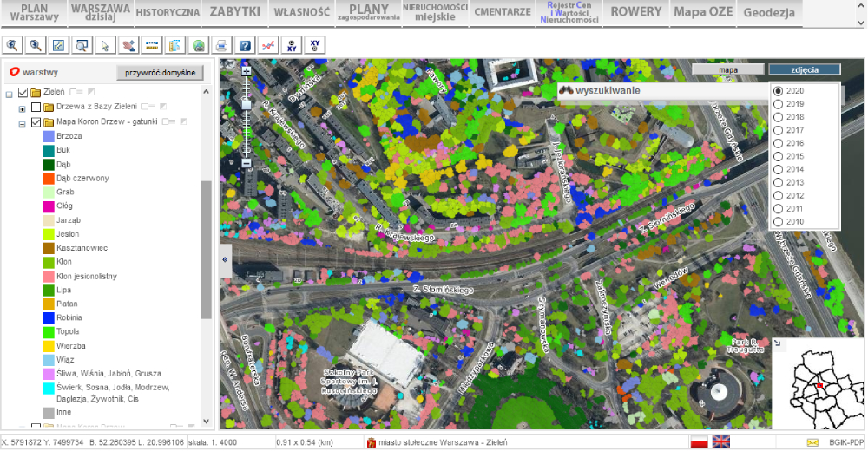Image resolution: width=868 pixels, height=451 pixels.
Task: Switch to the ZABYTKI tab
Action: click(234, 13)
